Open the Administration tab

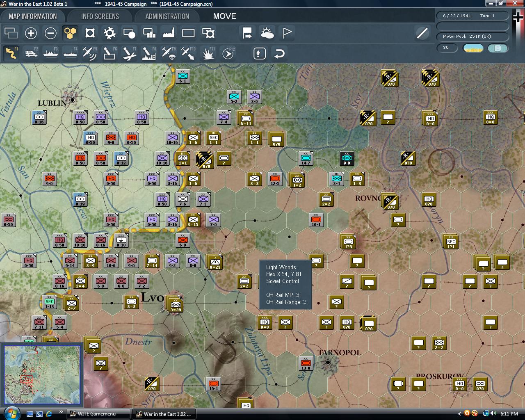pyautogui.click(x=167, y=16)
